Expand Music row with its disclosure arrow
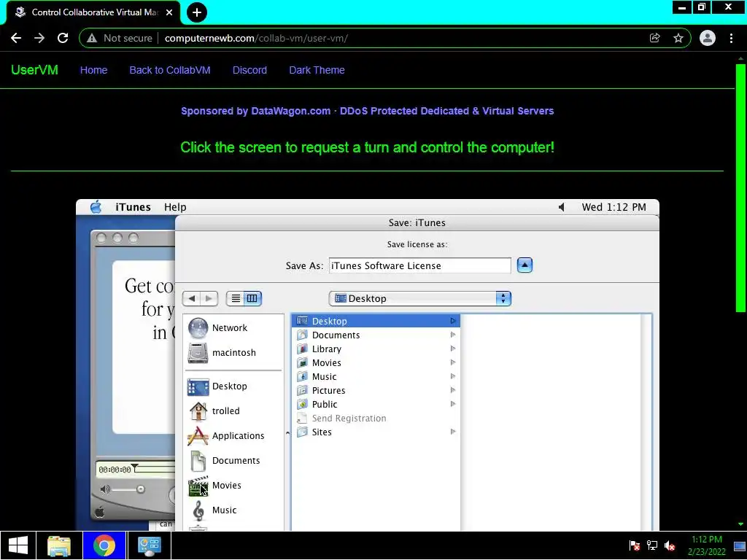The height and width of the screenshot is (560, 747). [453, 376]
